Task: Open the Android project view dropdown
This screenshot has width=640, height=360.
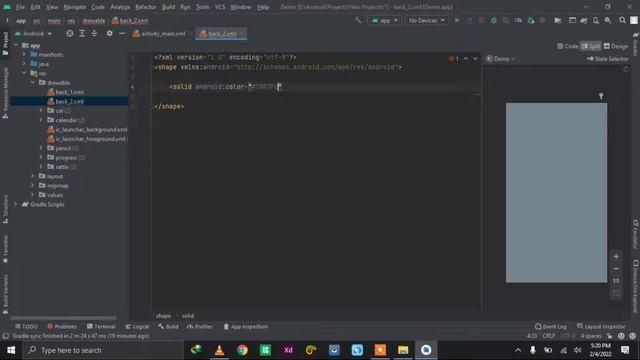Action: pyautogui.click(x=33, y=33)
